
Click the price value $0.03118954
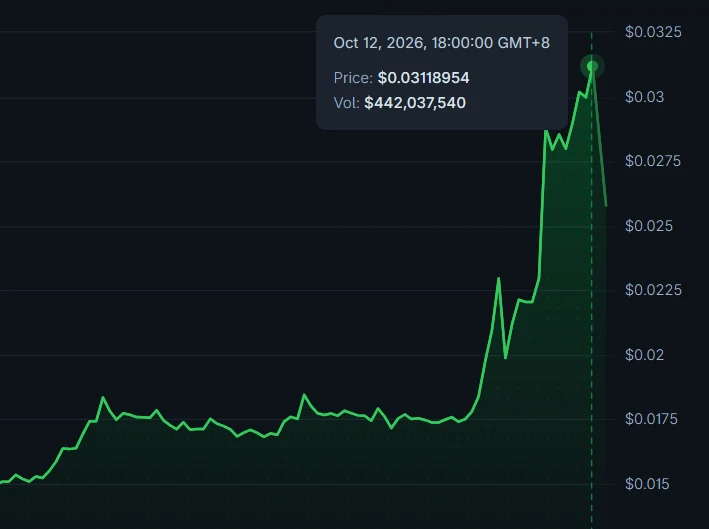tap(424, 78)
